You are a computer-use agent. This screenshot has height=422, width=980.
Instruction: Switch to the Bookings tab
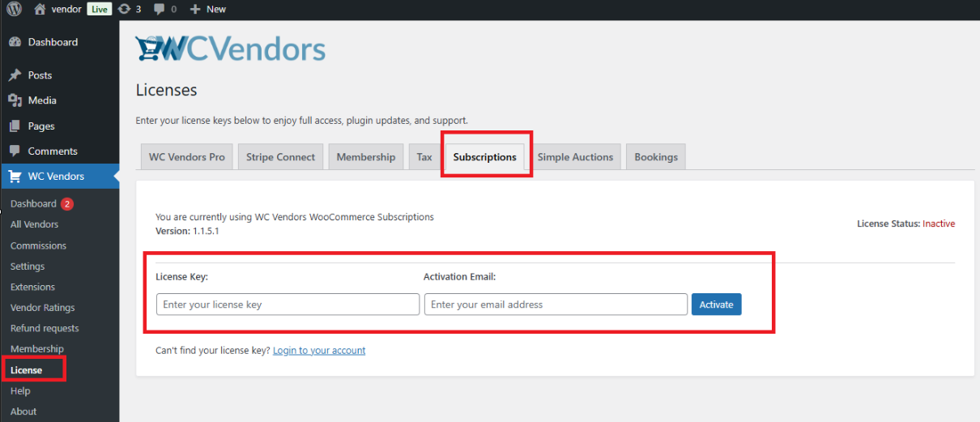(x=656, y=157)
